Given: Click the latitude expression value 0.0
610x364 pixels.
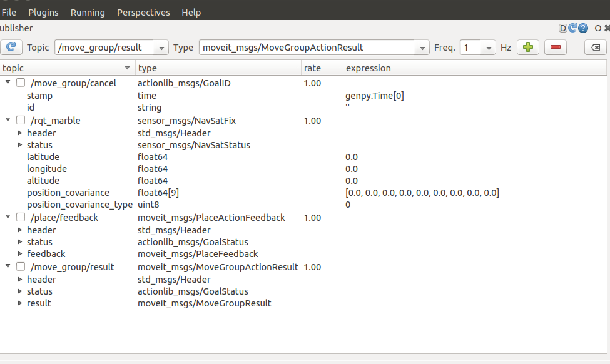Looking at the screenshot, I should 352,157.
